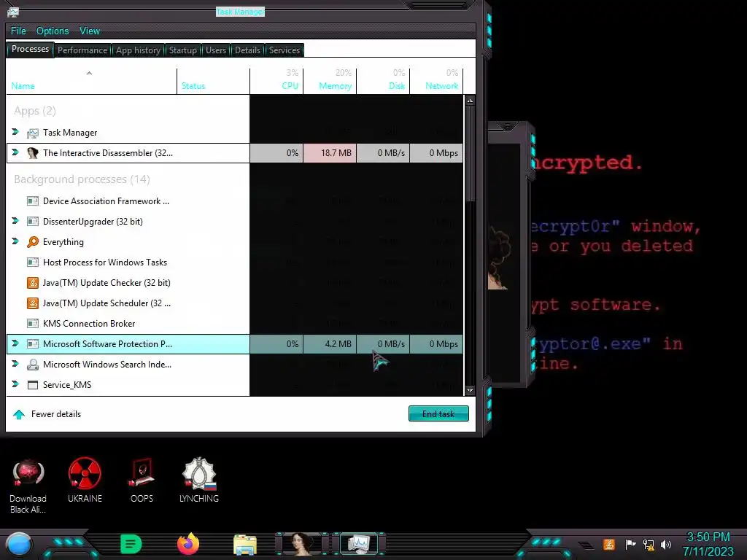Click the network tray icon
Screen dimensions: 747x560
(x=649, y=544)
